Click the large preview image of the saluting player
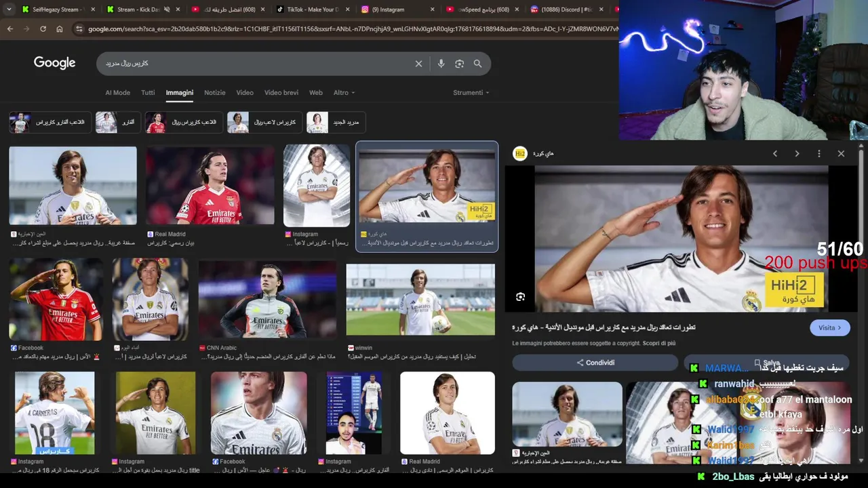Screen dimensions: 868x488 coord(682,239)
